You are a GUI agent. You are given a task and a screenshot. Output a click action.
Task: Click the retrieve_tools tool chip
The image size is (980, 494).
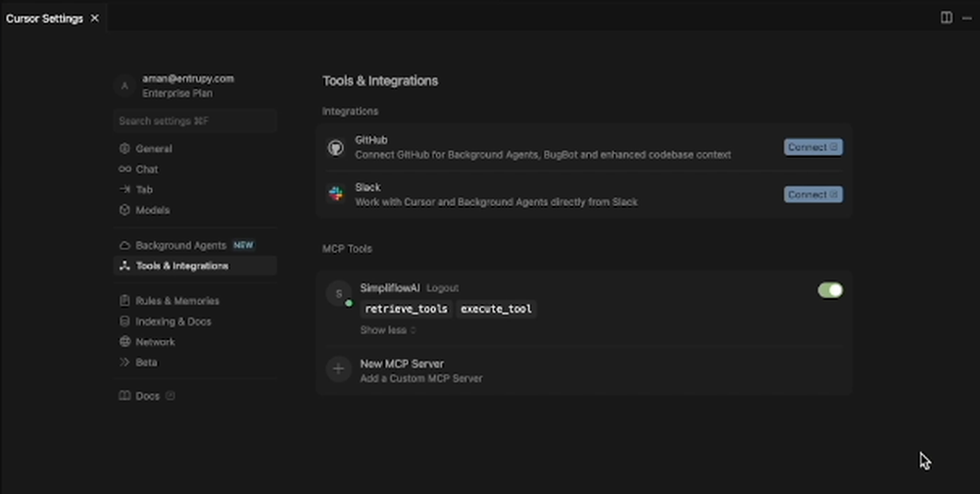pos(407,309)
